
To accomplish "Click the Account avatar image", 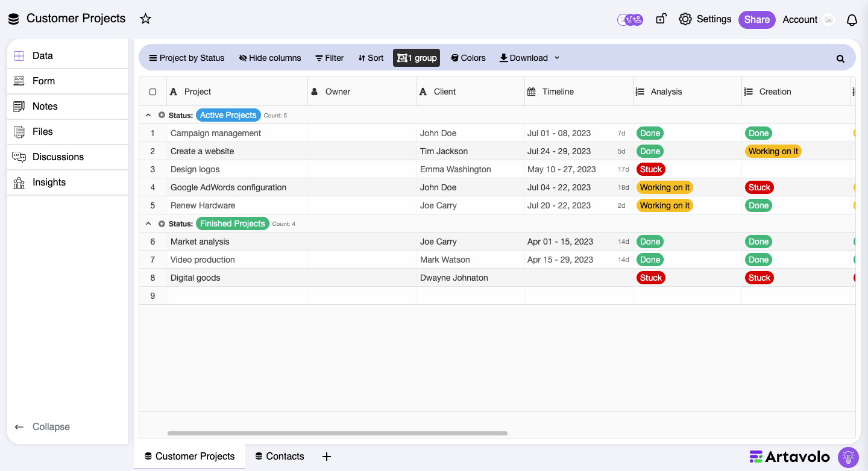I will click(829, 19).
